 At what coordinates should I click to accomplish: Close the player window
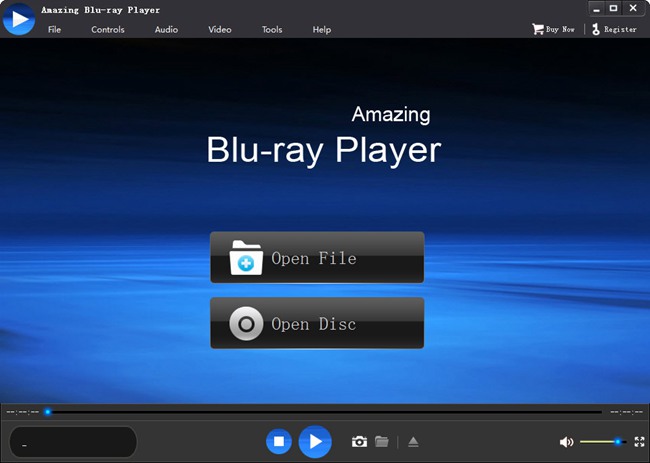633,9
